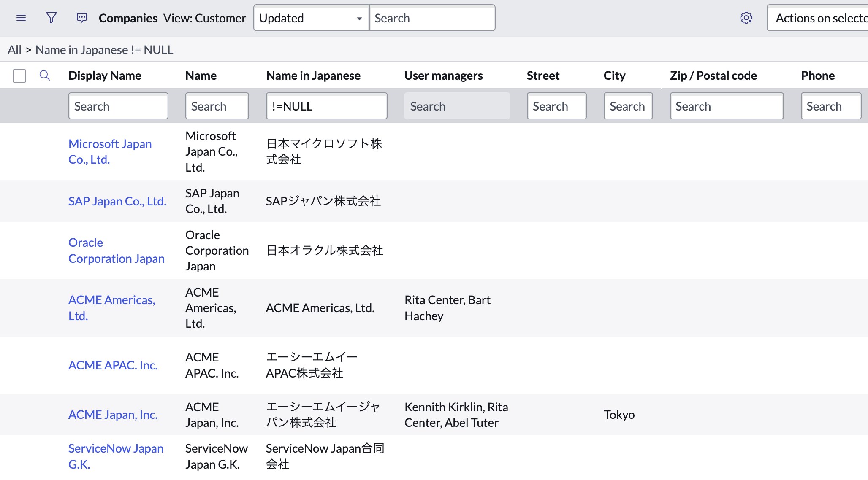This screenshot has height=480, width=868.
Task: Click the search magnifier above the list rows
Action: [44, 75]
